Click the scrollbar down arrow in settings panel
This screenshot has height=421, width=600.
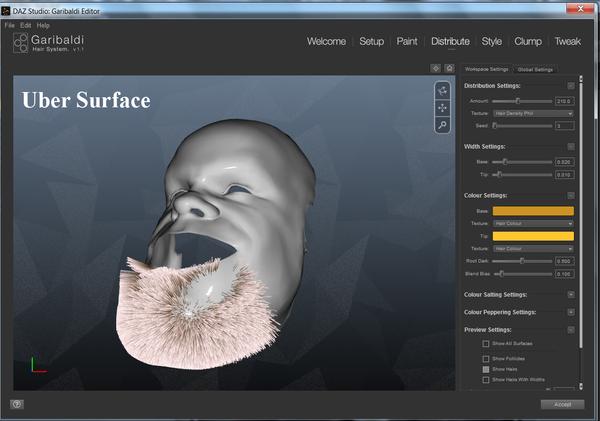click(x=581, y=387)
